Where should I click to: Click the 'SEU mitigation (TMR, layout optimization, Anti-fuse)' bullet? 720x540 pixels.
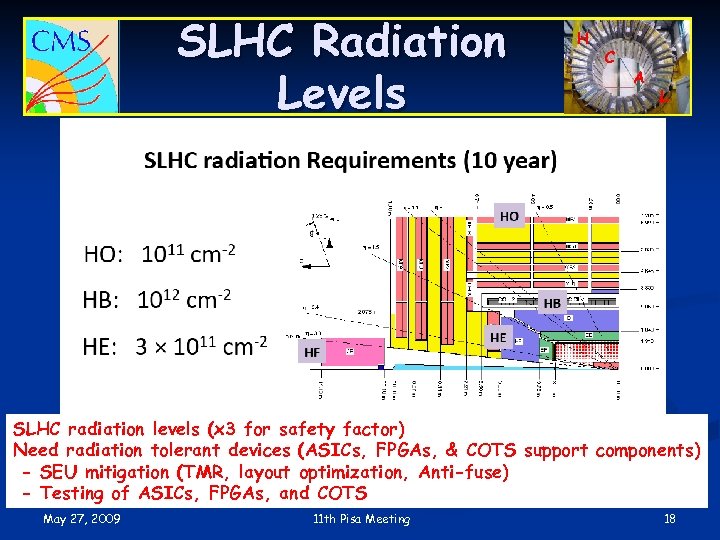[x=266, y=472]
